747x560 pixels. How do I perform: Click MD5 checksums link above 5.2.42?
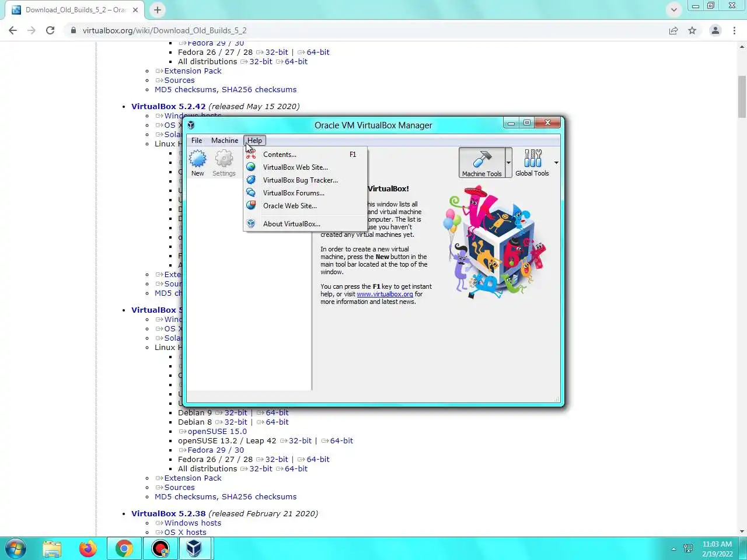[186, 90]
